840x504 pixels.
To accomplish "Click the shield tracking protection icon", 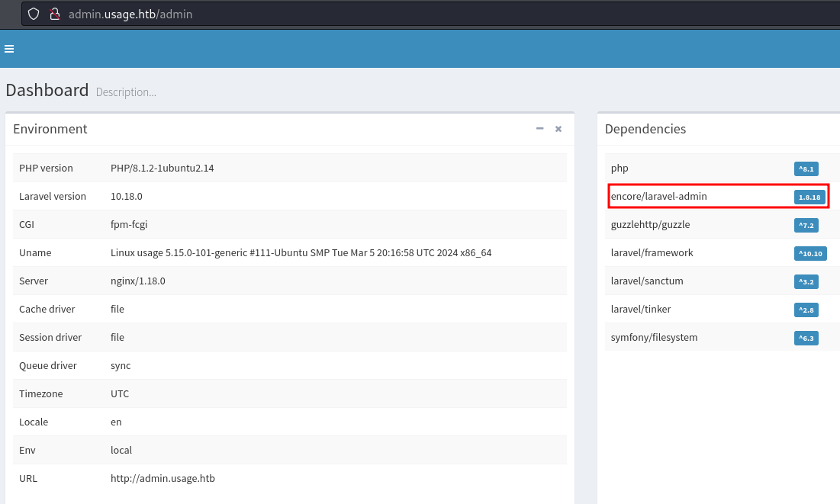I will [34, 14].
